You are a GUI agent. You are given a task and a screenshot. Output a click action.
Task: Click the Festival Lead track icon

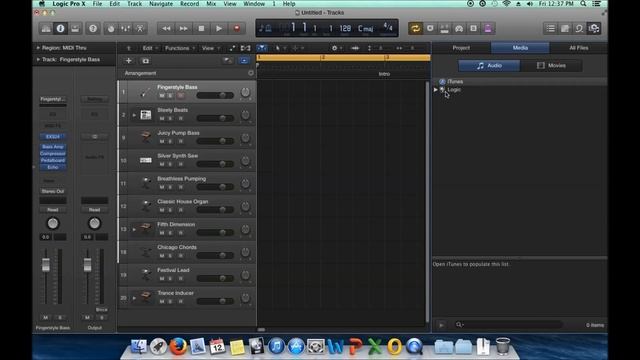(x=146, y=273)
